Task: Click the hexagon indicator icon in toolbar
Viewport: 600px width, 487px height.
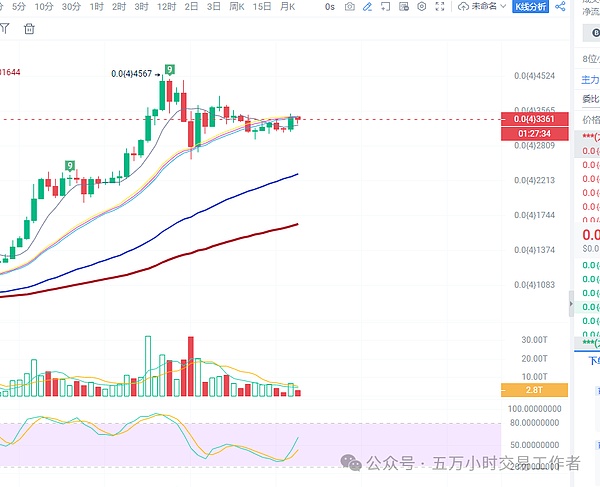Action: click(x=420, y=7)
